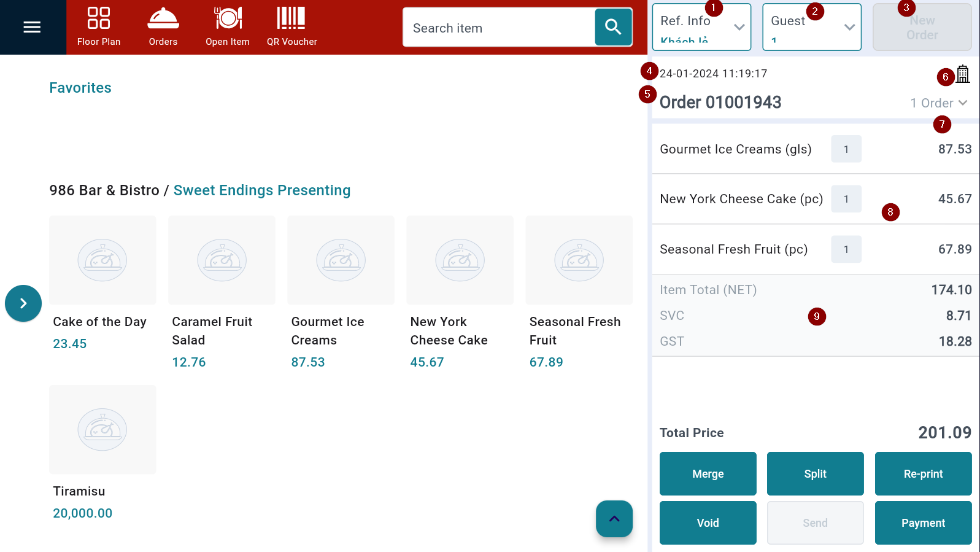The width and height of the screenshot is (980, 552).
Task: Change quantity of New York Cheese Cake
Action: point(846,199)
